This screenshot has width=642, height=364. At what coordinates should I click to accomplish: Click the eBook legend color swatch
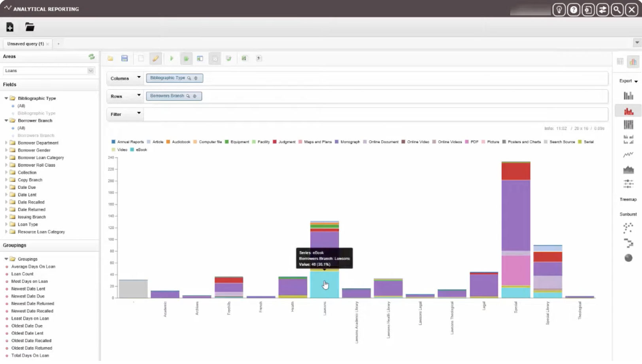tap(132, 150)
